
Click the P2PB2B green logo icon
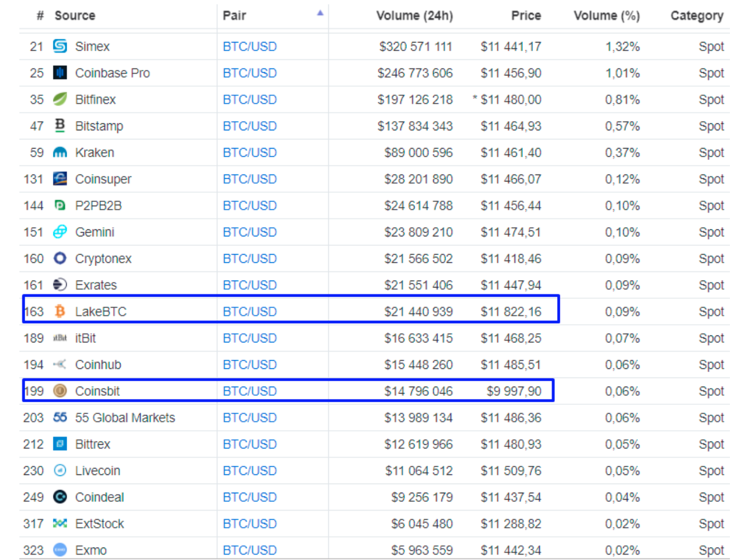(x=60, y=205)
